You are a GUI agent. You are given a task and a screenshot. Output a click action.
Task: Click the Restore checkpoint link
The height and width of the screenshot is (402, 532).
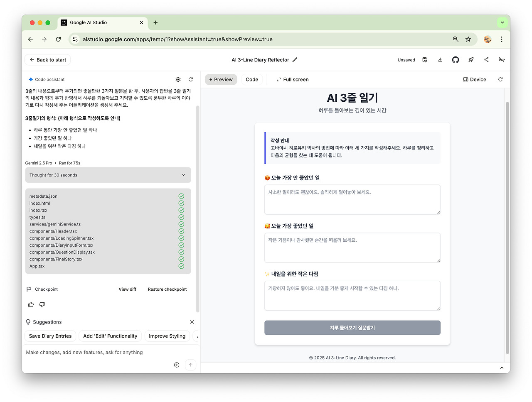167,289
